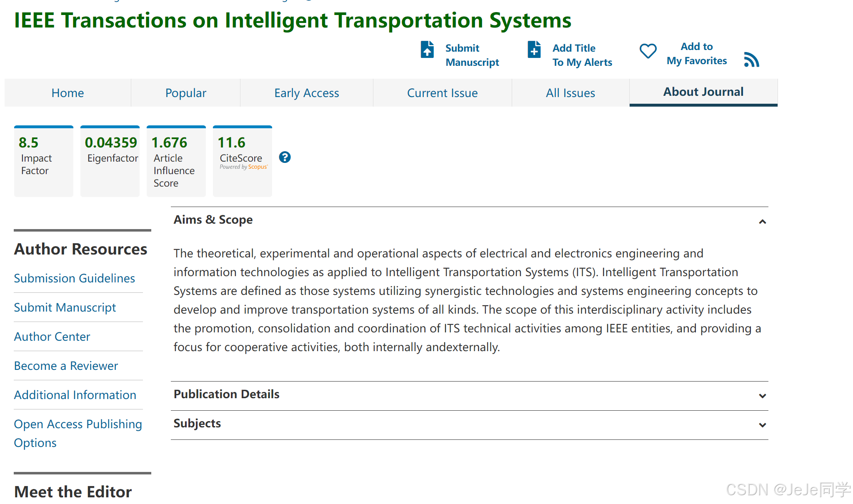Click the 8.5 Impact Factor card
This screenshot has height=504, width=853.
43,161
